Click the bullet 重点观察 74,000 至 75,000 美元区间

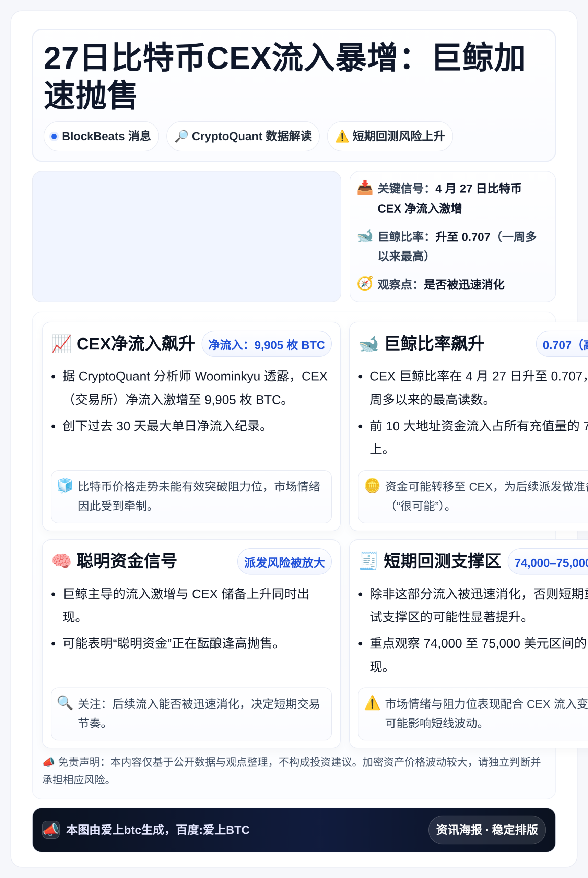479,655
